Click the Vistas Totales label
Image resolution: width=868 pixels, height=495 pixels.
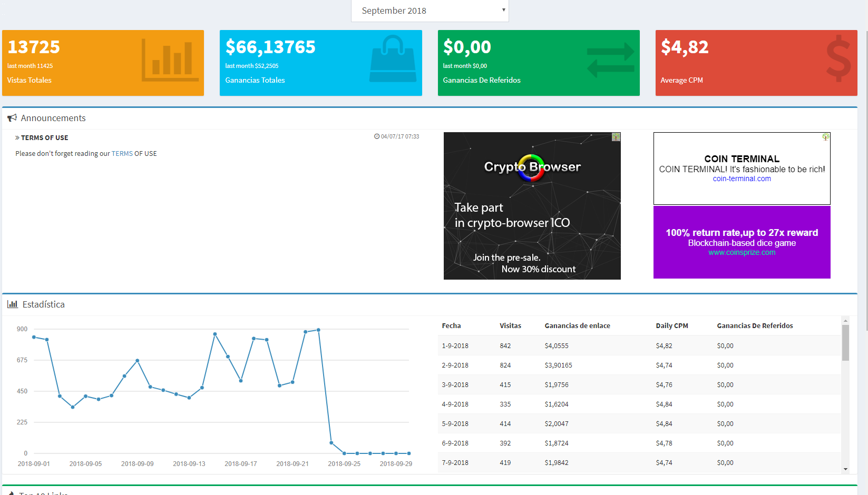pyautogui.click(x=30, y=81)
